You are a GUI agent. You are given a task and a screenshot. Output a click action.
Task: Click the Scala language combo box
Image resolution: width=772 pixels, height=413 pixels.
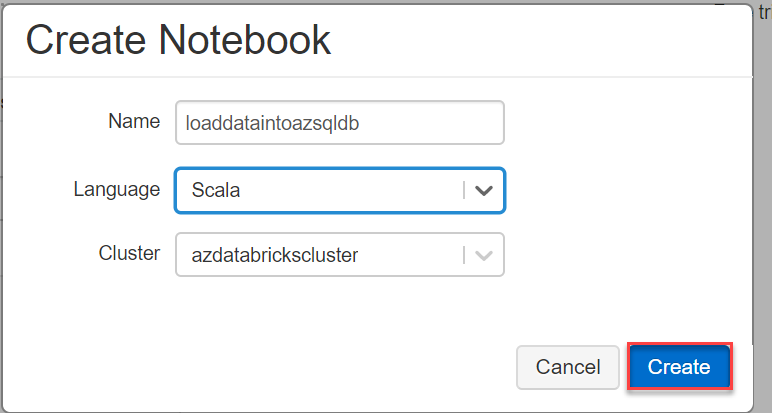click(x=320, y=190)
